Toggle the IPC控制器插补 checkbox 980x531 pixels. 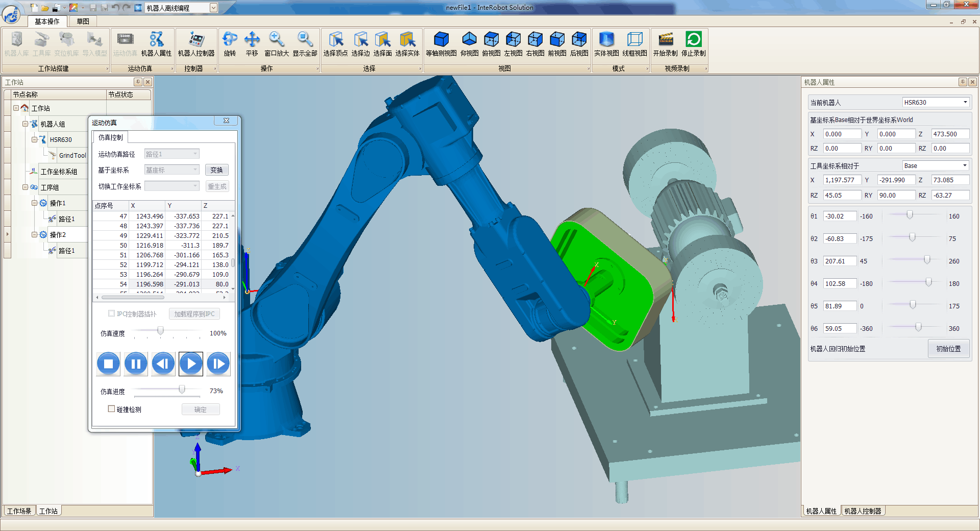111,313
